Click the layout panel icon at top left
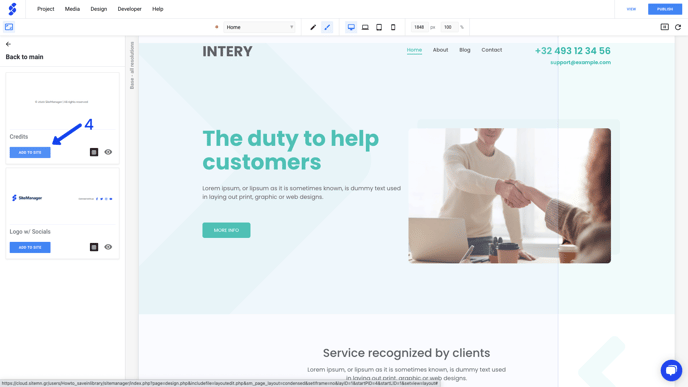The image size is (688, 387). point(9,27)
